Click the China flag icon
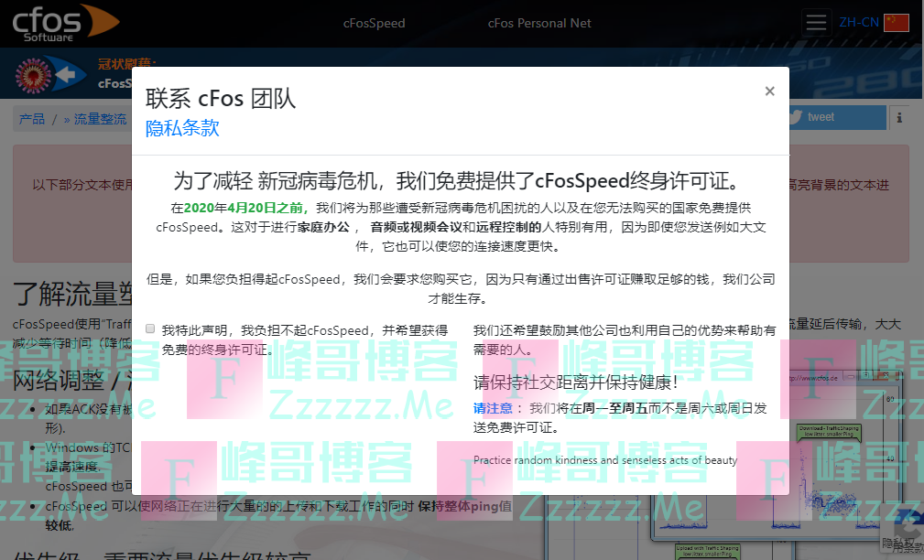924x560 pixels. point(896,23)
